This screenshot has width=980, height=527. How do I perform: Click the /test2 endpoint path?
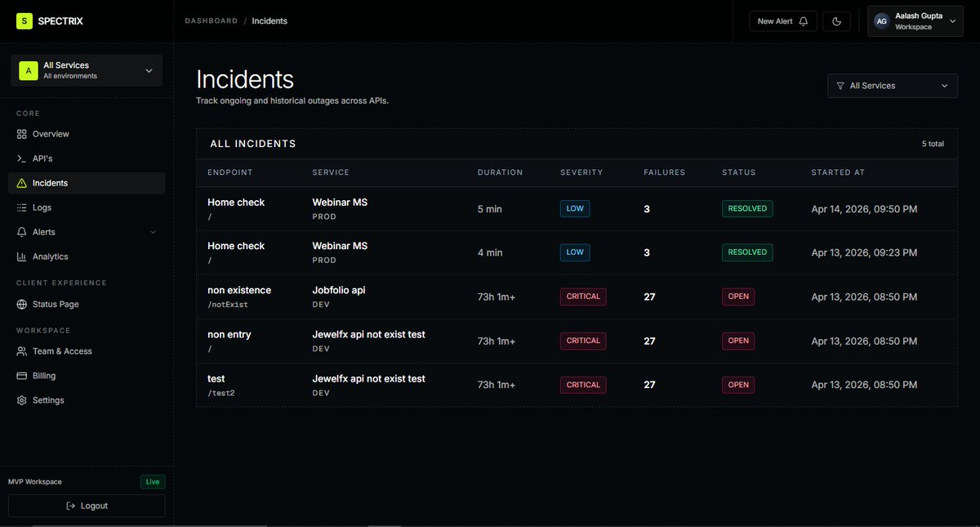click(x=222, y=393)
